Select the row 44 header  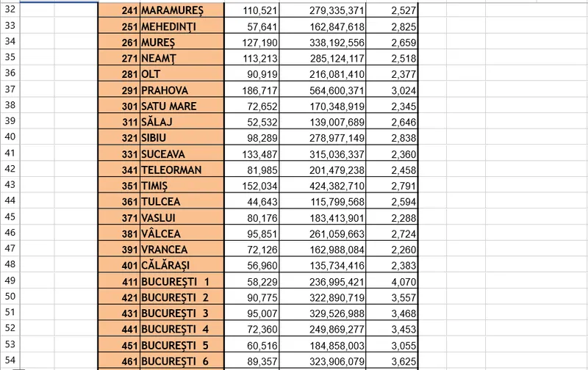pyautogui.click(x=10, y=201)
